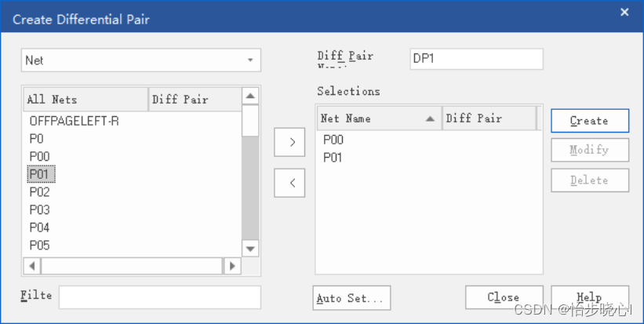
Task: Click the add-to-selections right arrow button
Action: pyautogui.click(x=292, y=142)
